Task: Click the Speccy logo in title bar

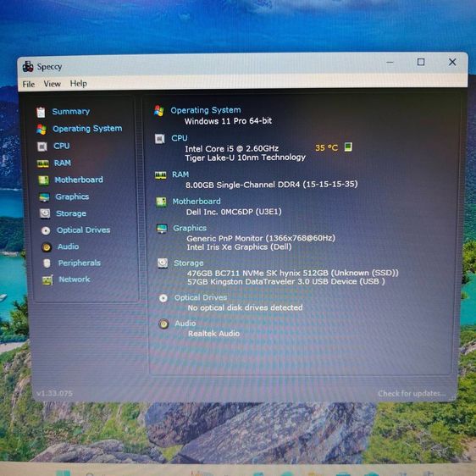Action: (x=28, y=66)
